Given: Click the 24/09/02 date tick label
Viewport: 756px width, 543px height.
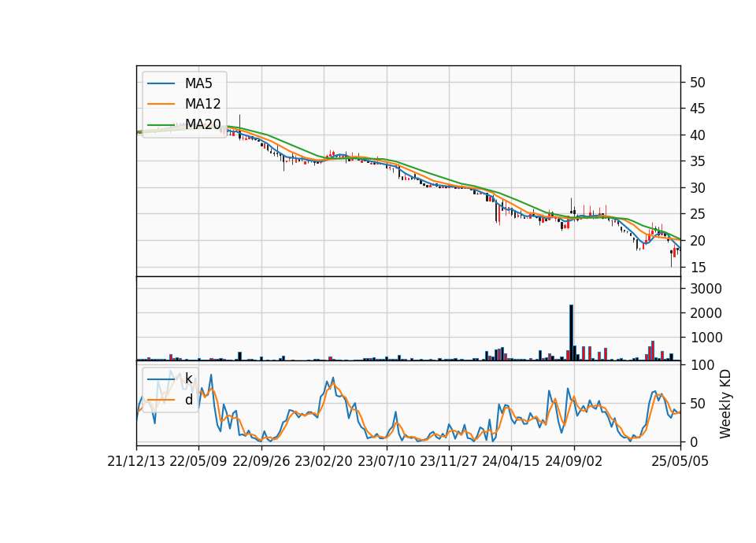Looking at the screenshot, I should click(x=574, y=461).
